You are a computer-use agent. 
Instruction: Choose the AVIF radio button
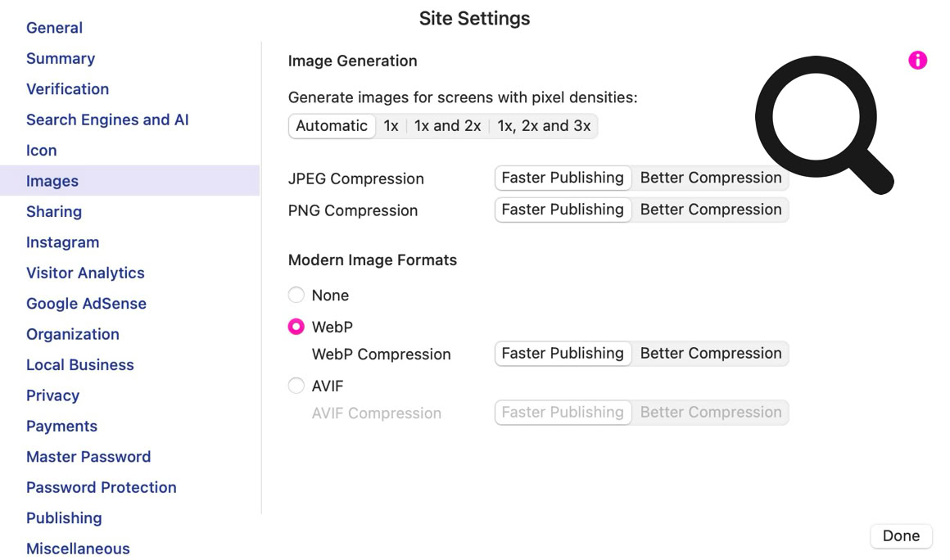(296, 386)
